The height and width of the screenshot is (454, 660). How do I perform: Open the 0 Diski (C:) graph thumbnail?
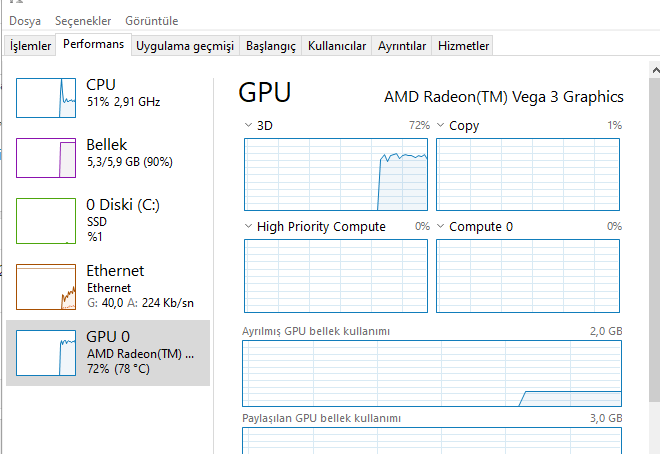tap(46, 220)
